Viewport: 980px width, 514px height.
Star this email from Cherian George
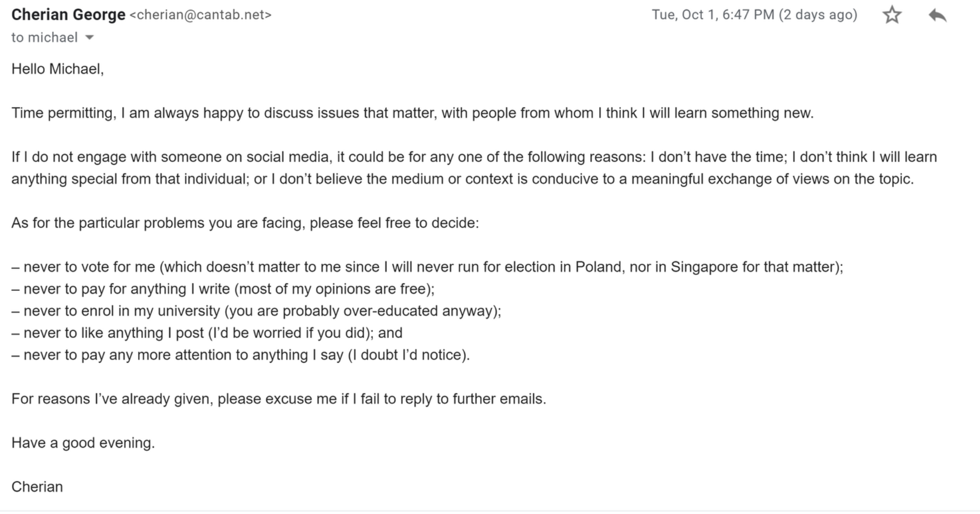pyautogui.click(x=892, y=15)
